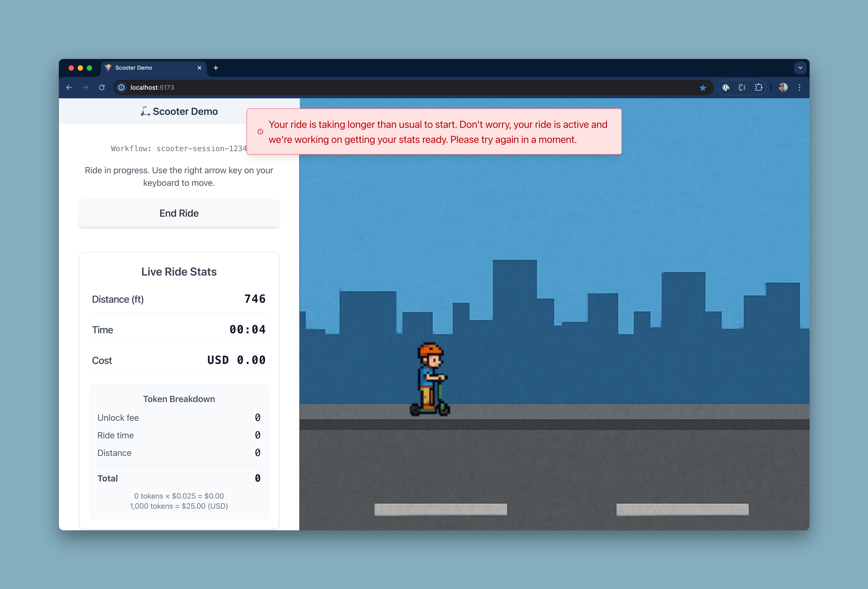Click the scooter rider character
This screenshot has height=589, width=868.
(430, 379)
